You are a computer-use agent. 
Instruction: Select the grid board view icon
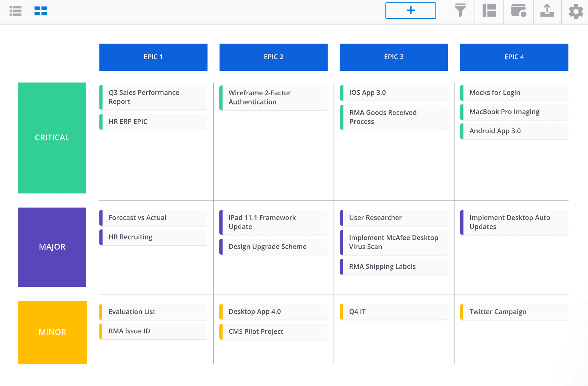tap(41, 11)
